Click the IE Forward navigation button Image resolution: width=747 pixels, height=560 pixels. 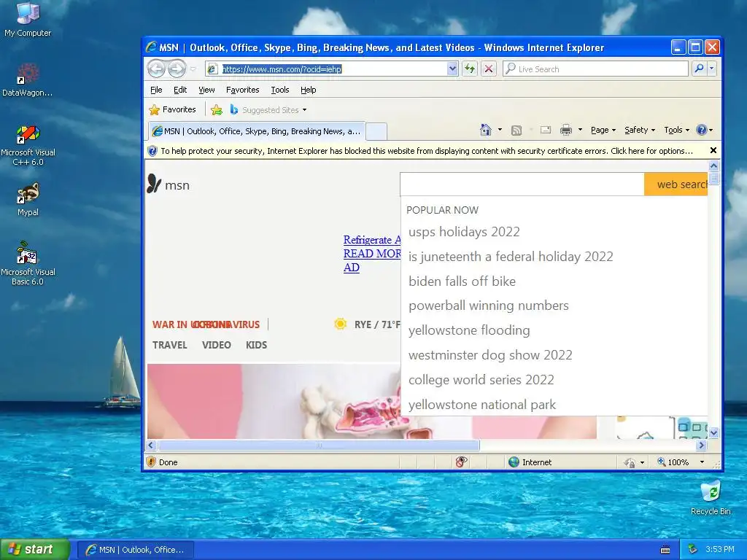[177, 69]
